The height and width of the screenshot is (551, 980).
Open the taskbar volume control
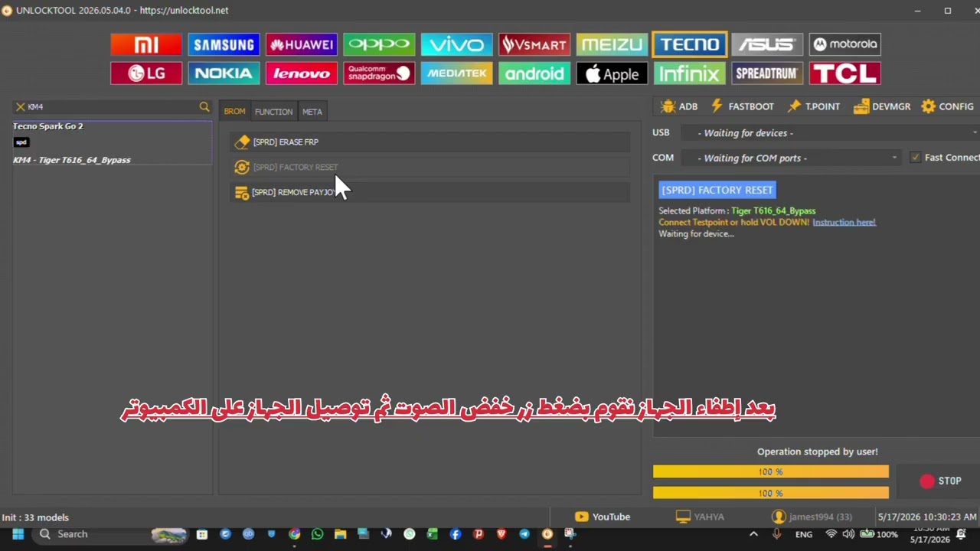pyautogui.click(x=848, y=534)
